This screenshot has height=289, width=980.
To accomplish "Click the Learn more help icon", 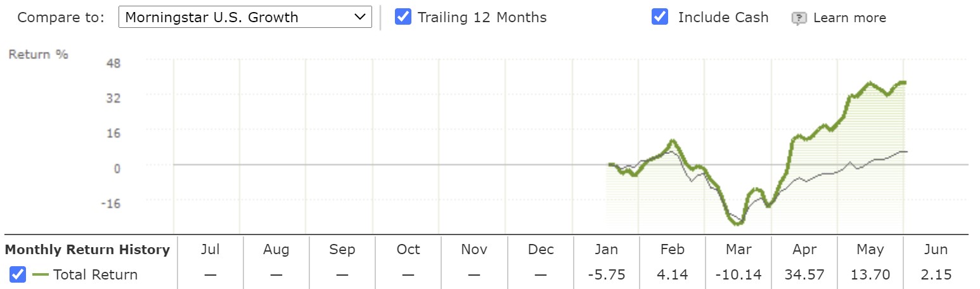I will (x=799, y=18).
